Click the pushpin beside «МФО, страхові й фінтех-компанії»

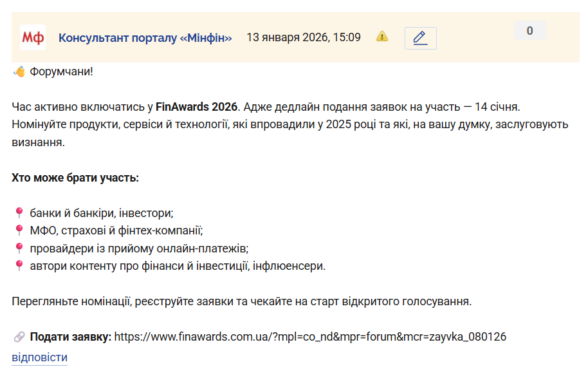(x=19, y=231)
